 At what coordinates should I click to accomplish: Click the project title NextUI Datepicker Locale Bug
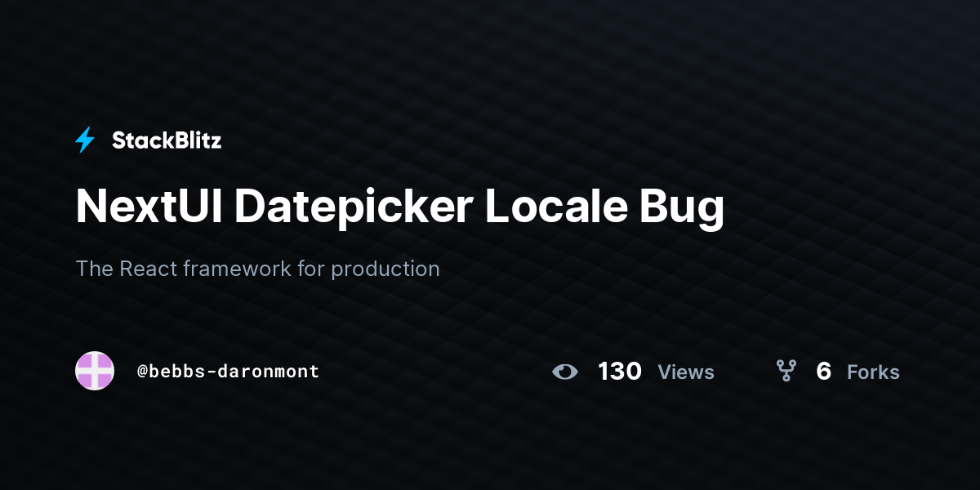[x=400, y=207]
